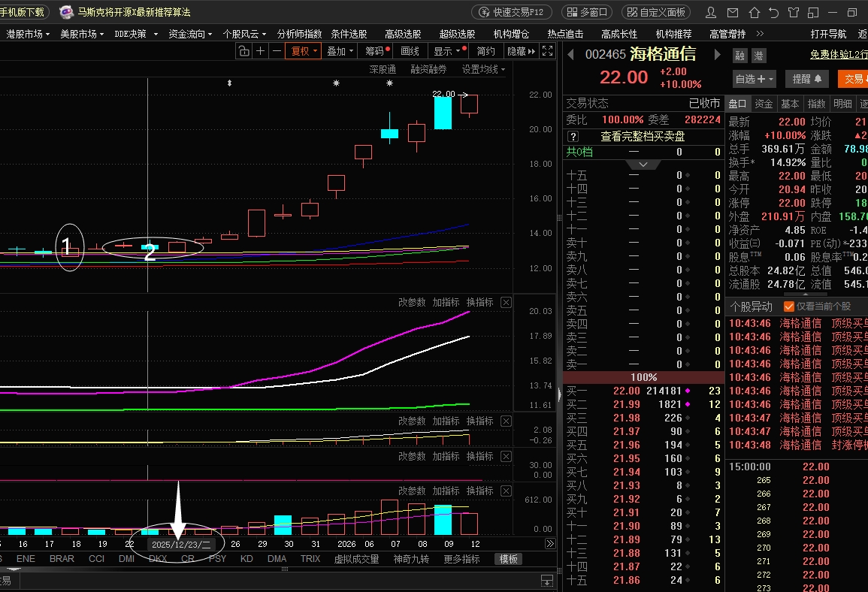868x592 pixels.
Task: Click the lock icon in chart toolbar
Action: 243,51
